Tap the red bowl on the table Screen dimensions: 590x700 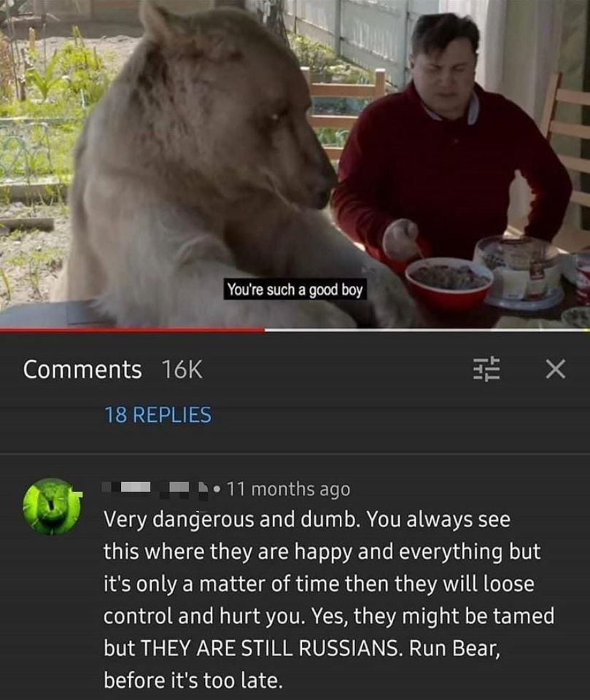[449, 281]
